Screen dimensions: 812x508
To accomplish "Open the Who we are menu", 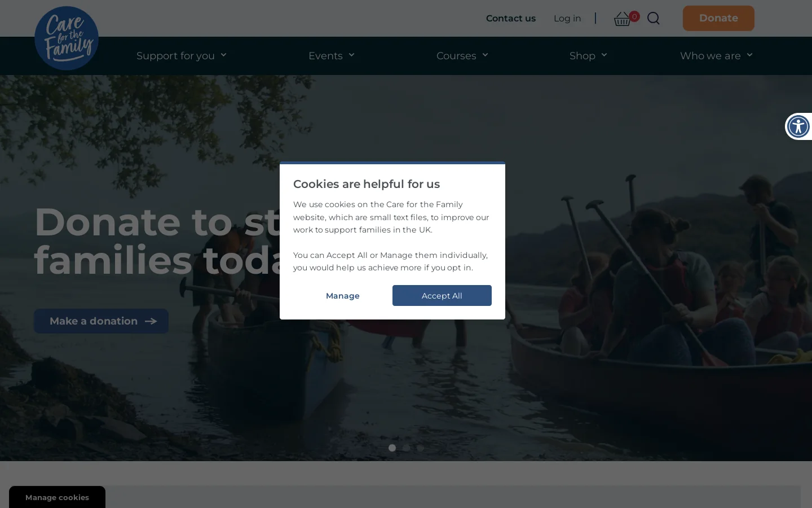I will point(716,55).
